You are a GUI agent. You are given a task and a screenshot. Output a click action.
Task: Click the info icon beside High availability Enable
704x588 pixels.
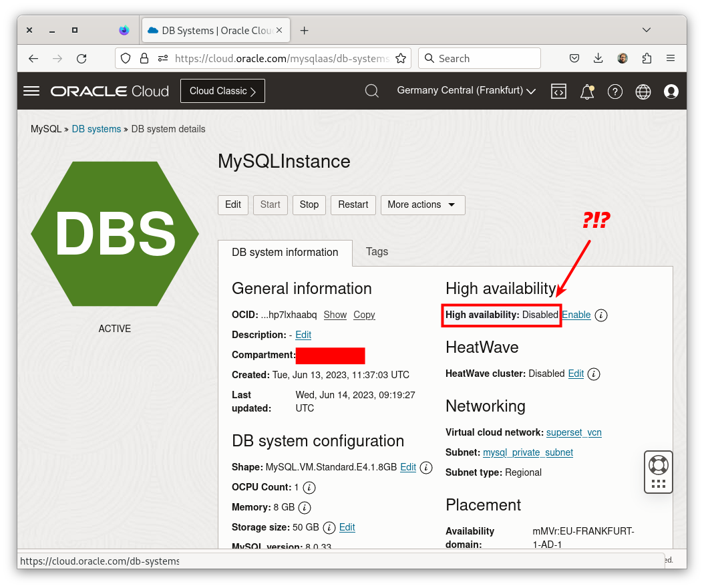(x=601, y=315)
